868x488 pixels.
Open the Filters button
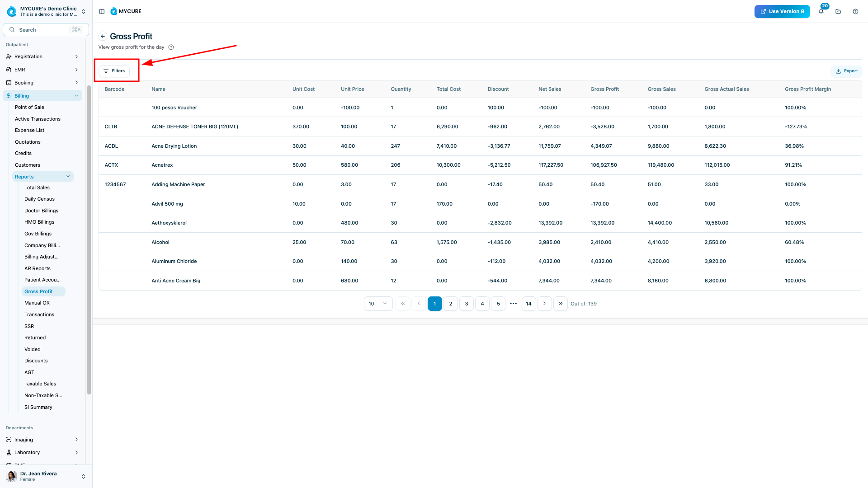[x=114, y=71]
